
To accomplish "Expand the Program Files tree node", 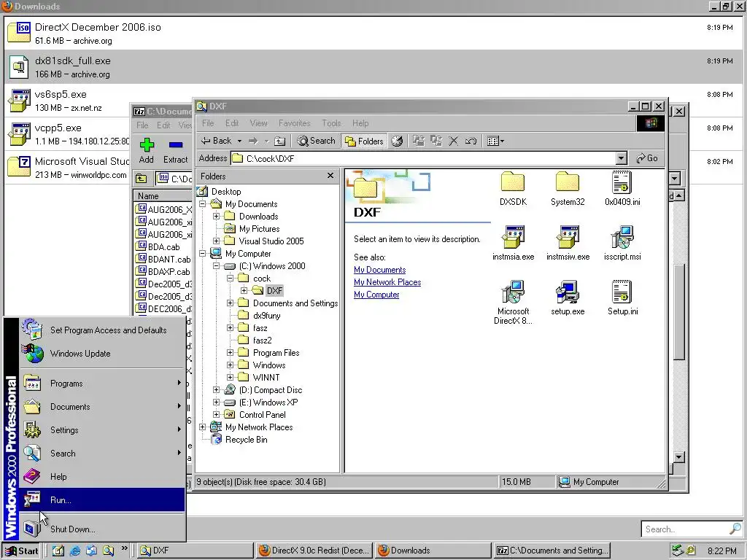I will pyautogui.click(x=230, y=353).
